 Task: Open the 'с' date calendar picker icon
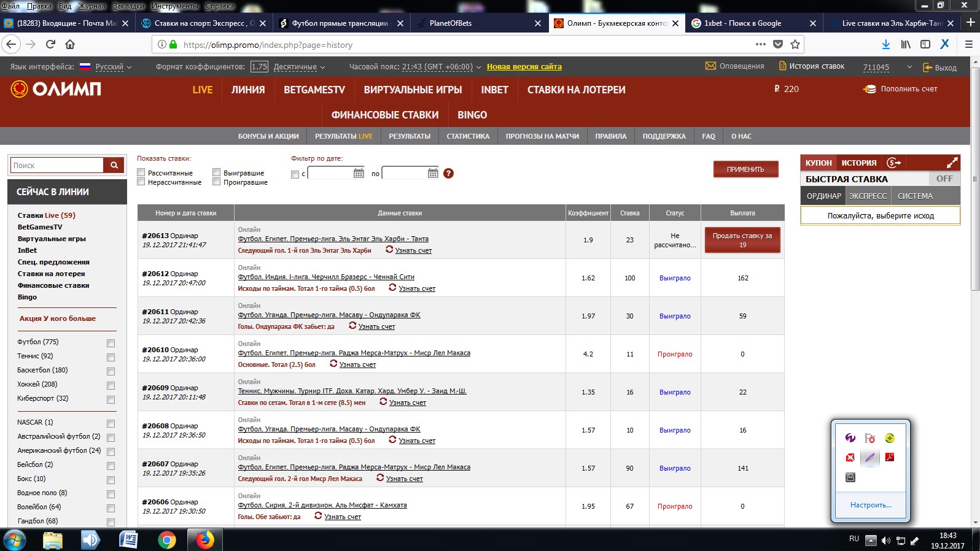(359, 174)
